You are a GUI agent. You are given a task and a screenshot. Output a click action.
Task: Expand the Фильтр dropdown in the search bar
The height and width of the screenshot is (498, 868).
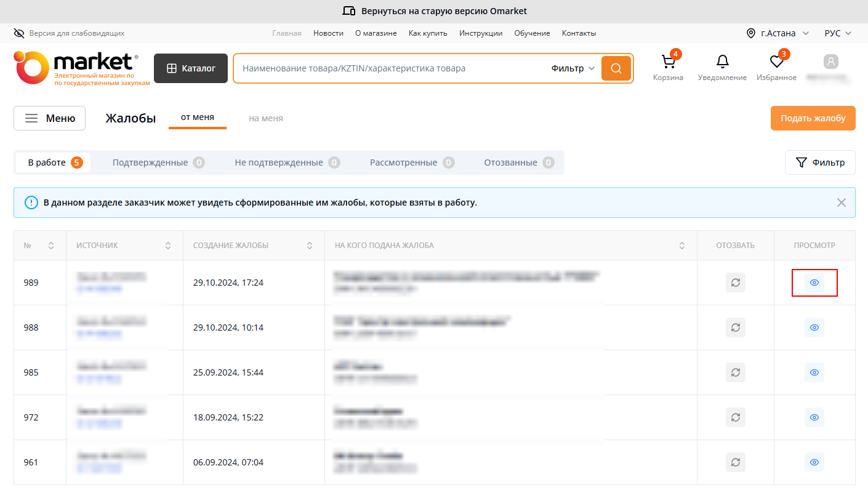tap(573, 68)
